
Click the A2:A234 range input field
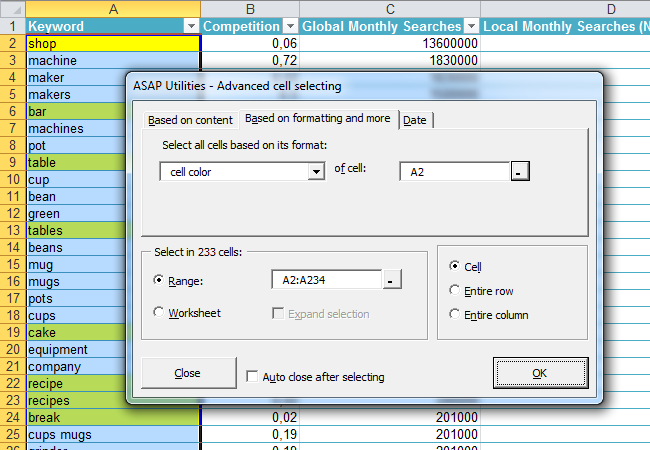[x=326, y=280]
